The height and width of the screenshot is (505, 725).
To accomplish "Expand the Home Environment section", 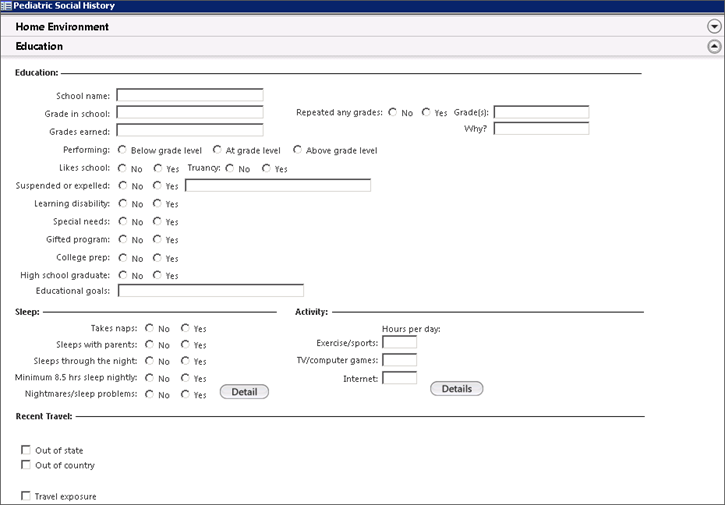I will pyautogui.click(x=713, y=27).
